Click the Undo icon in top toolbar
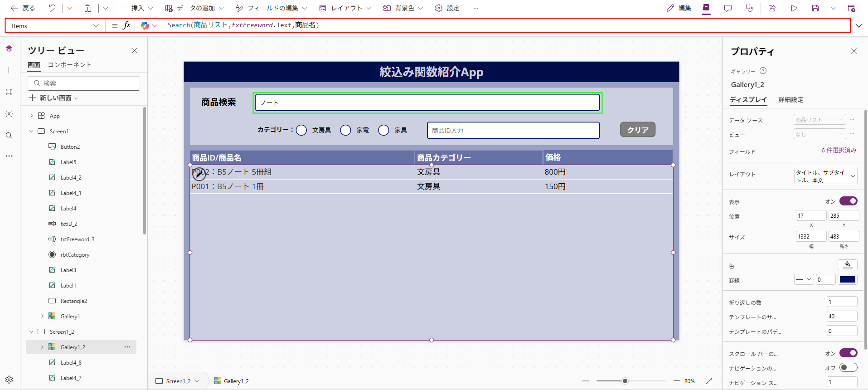Viewport: 868px width, 390px height. click(x=52, y=8)
